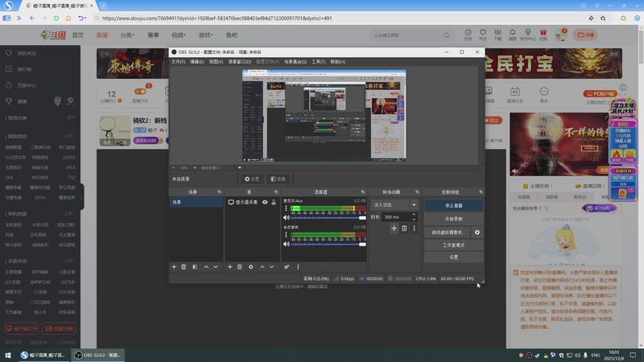Click the 停止直播 button

pos(453,205)
